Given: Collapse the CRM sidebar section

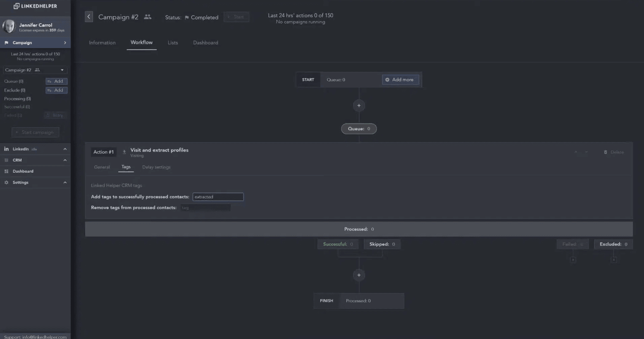Looking at the screenshot, I should 65,160.
